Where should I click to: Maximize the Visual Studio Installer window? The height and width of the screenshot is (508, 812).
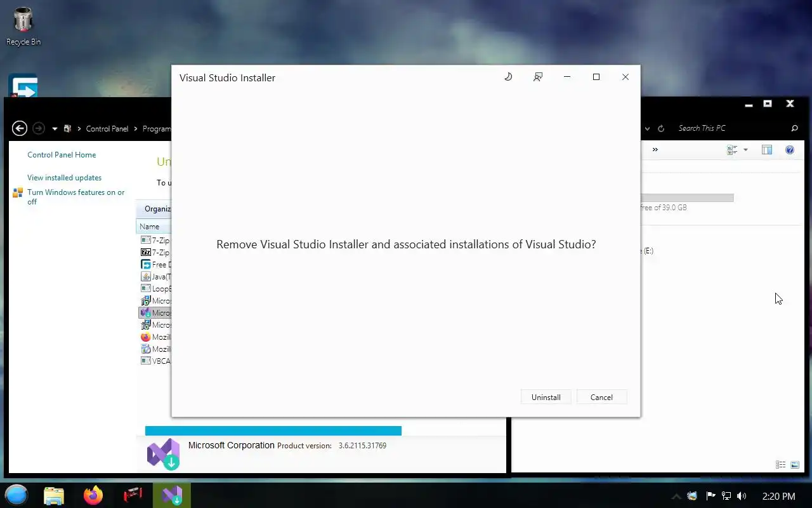pyautogui.click(x=596, y=77)
